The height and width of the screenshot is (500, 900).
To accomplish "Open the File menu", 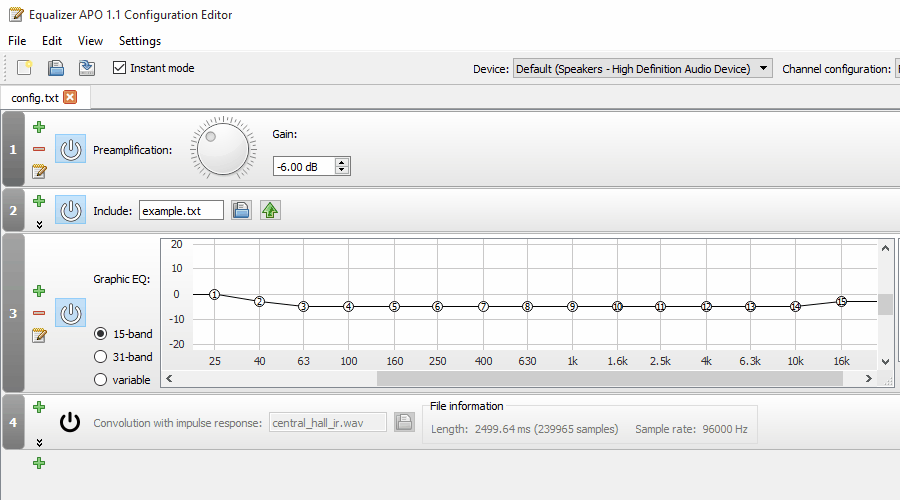I will point(17,41).
